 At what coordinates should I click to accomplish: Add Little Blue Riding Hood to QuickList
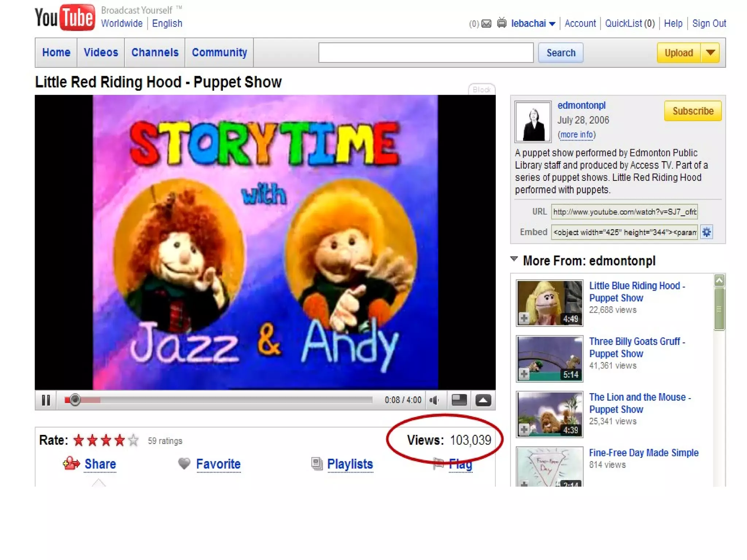click(x=524, y=318)
